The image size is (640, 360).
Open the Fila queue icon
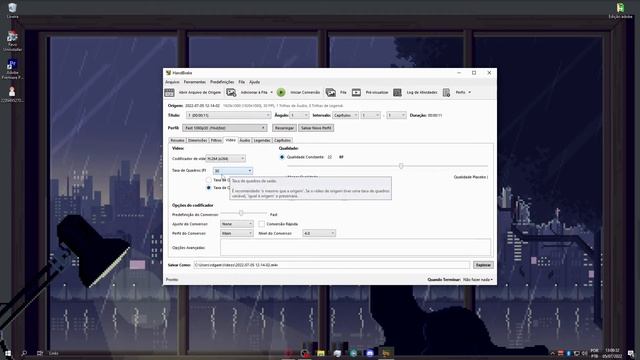(331, 93)
